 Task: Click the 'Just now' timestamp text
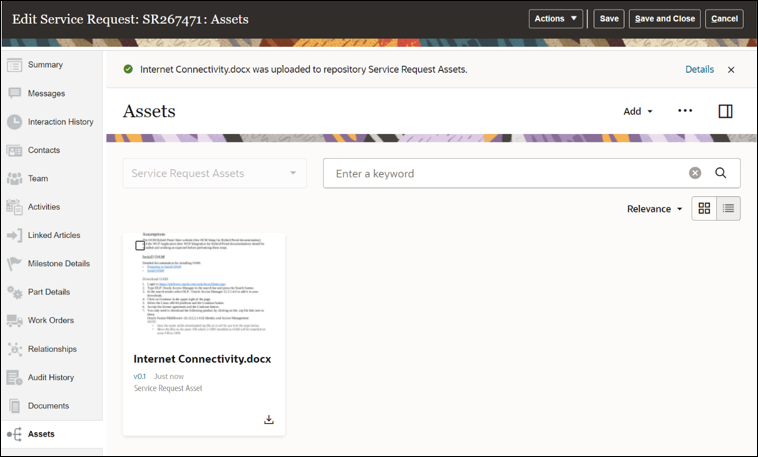[x=169, y=376]
